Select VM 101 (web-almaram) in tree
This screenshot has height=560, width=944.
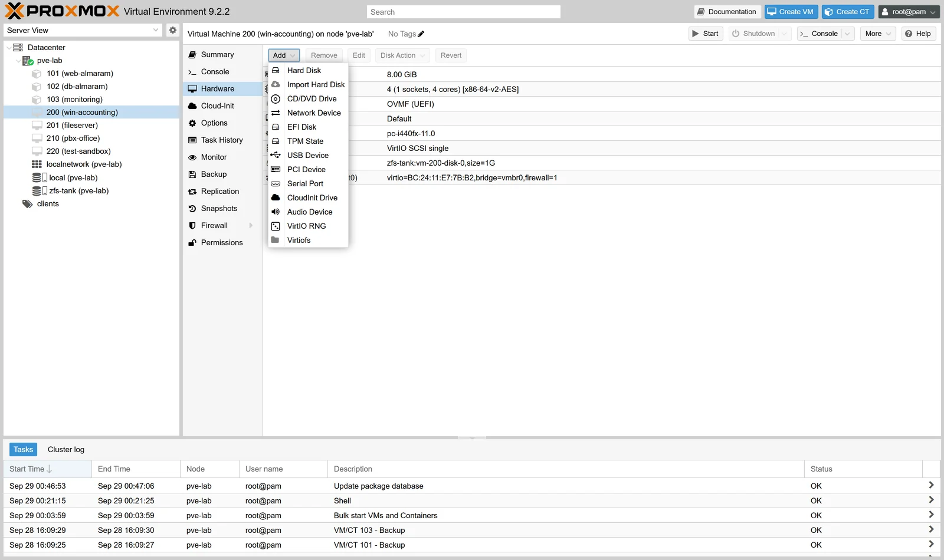(91, 74)
